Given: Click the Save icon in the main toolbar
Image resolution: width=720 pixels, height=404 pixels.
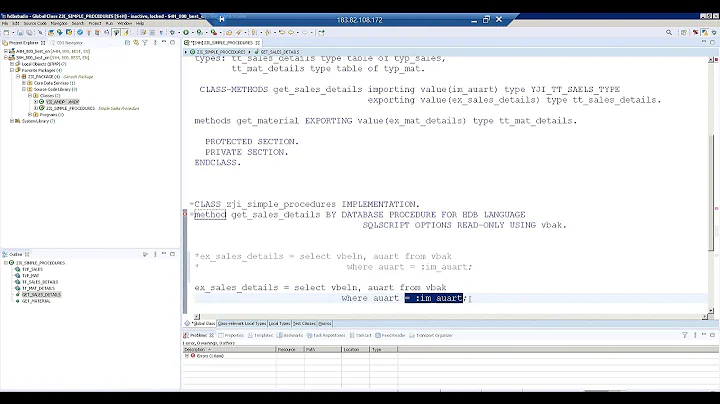Looking at the screenshot, I should 20,33.
